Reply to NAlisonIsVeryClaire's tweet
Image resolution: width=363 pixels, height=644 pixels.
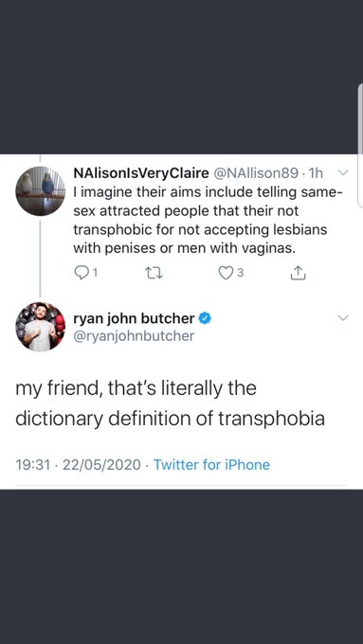82,273
